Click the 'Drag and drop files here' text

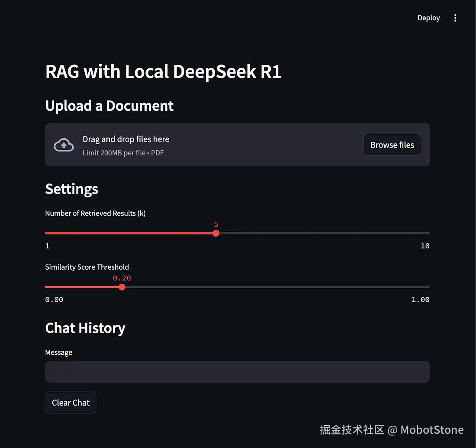(126, 139)
